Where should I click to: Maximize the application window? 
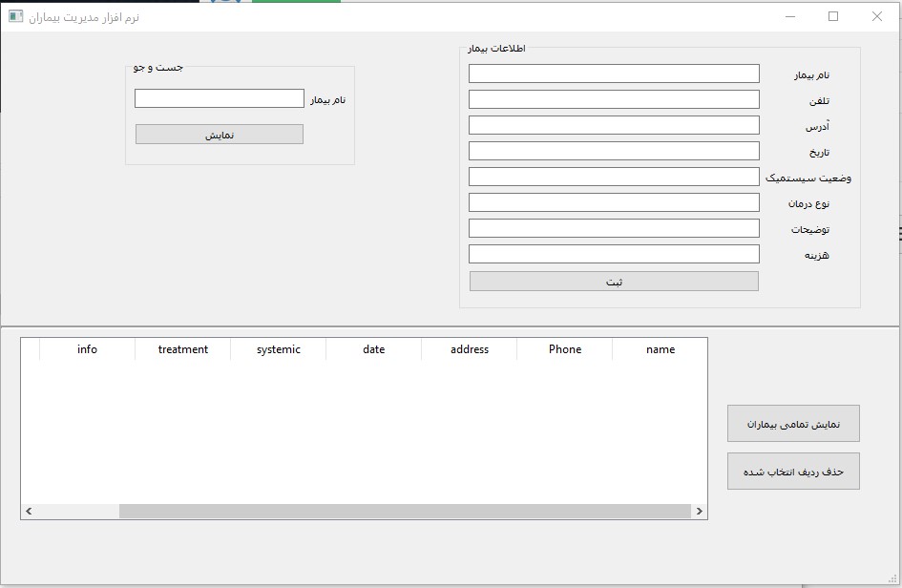tap(833, 16)
